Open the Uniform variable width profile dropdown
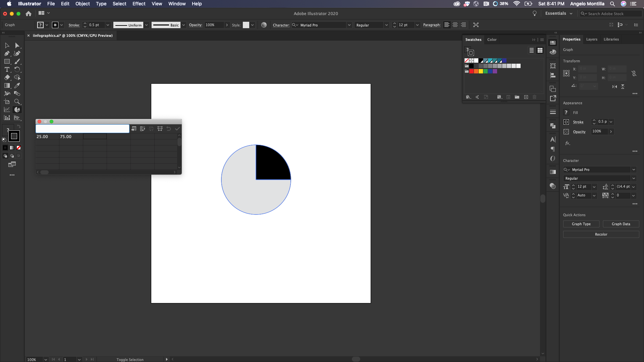644x362 pixels. (146, 25)
